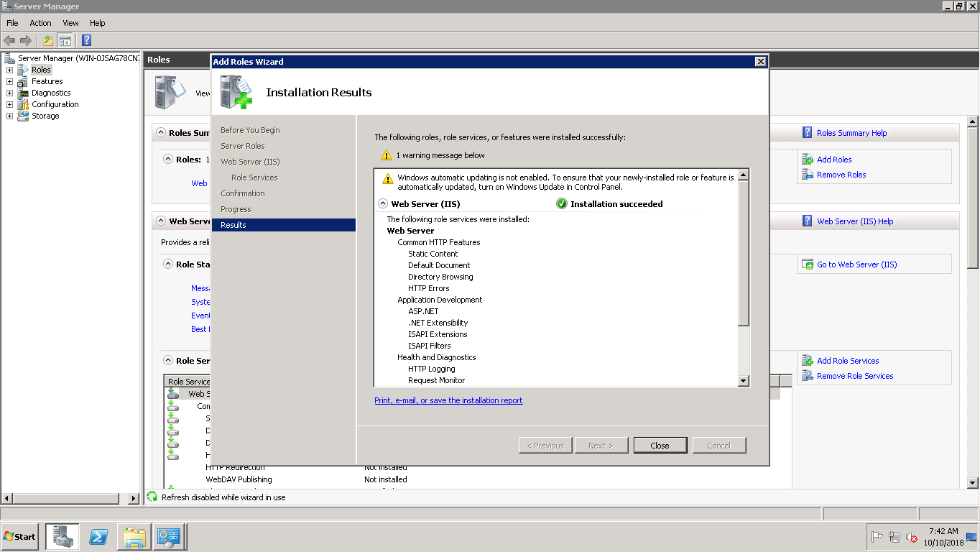Click the Remove Roles link
This screenshot has width=980, height=552.
pos(841,175)
